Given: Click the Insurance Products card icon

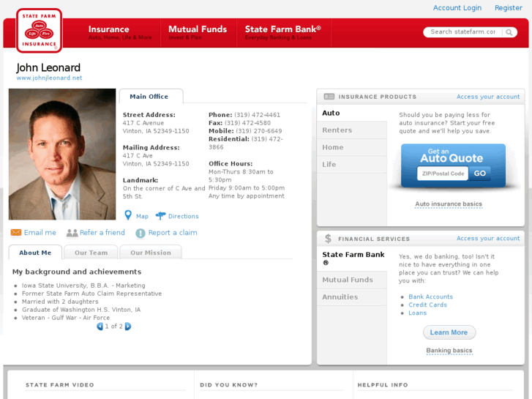Looking at the screenshot, I should click(x=329, y=97).
